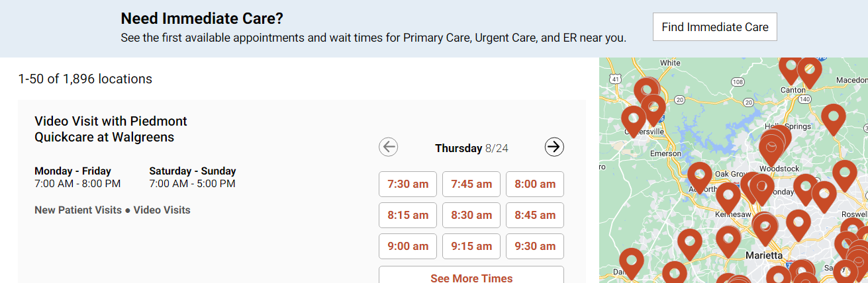Screen dimensions: 868x283
Task: Book the 7:45 am time slot
Action: 471,184
